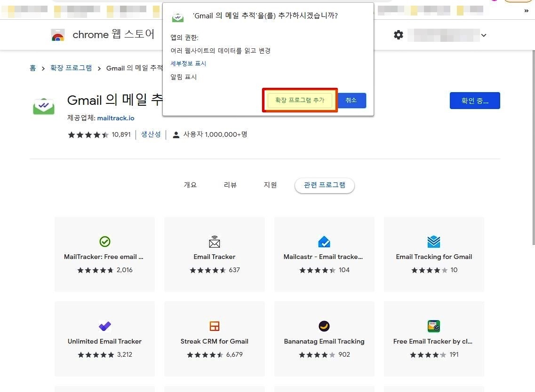Open MailTracker: Free email card title
Viewport: 535px width, 392px height.
104,257
